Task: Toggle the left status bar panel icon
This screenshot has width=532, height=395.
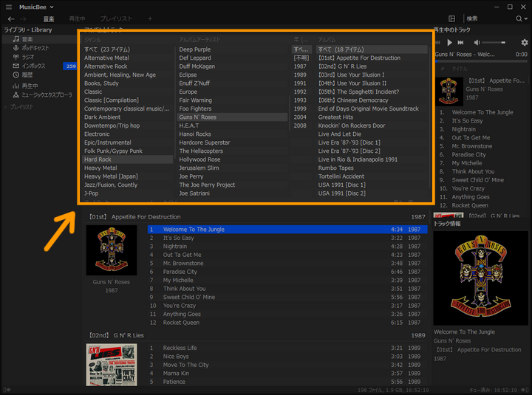Action: point(7,390)
